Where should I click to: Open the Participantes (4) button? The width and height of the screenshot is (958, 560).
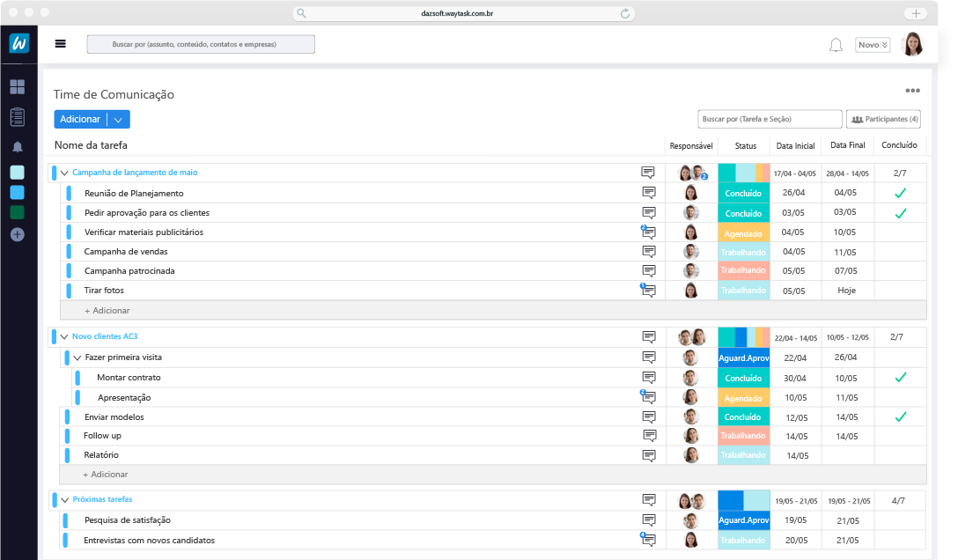(883, 119)
